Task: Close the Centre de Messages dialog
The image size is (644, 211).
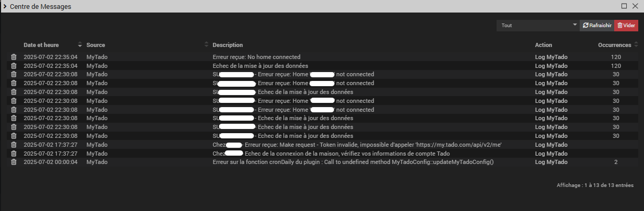Action: point(635,6)
